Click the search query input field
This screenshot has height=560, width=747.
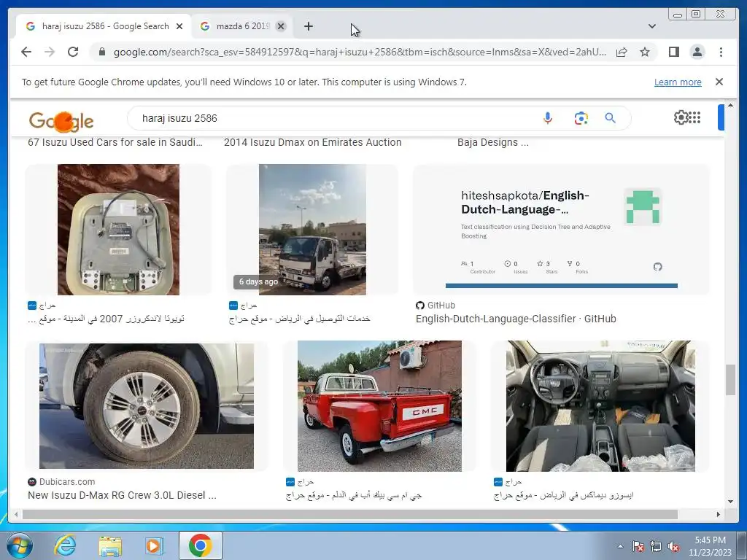point(333,118)
